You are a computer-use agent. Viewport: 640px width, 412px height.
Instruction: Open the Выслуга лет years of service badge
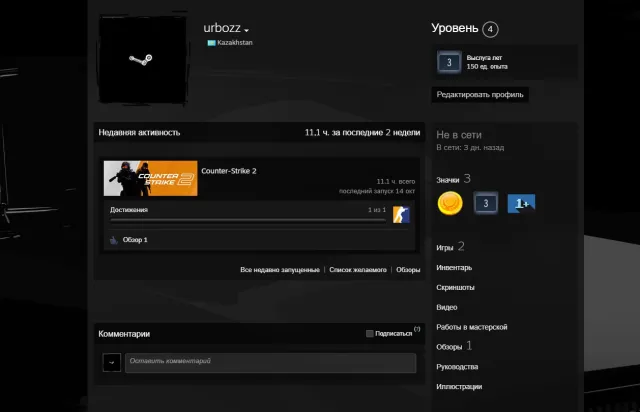click(449, 62)
